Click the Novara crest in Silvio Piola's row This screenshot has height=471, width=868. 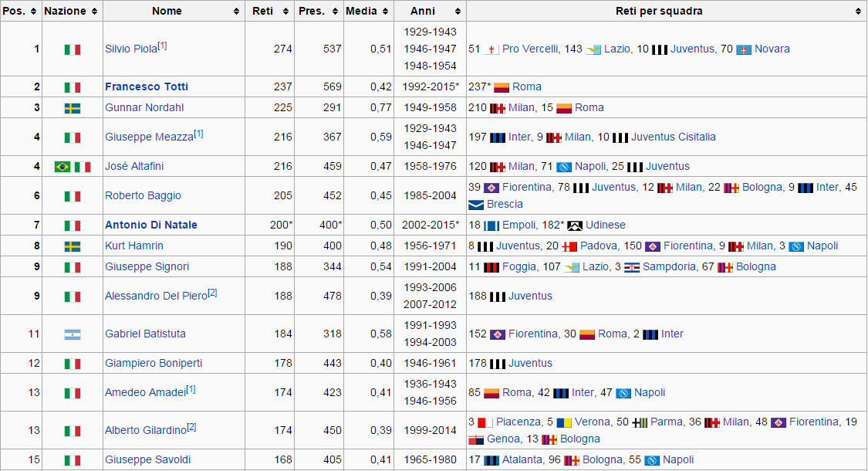[744, 49]
